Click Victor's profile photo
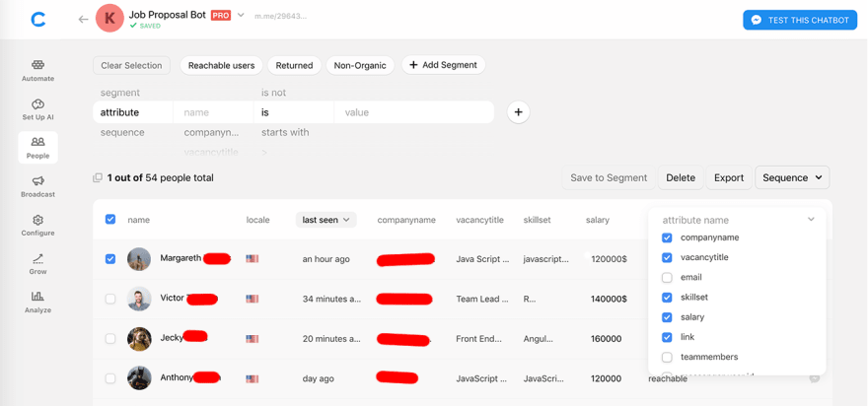 pos(139,299)
